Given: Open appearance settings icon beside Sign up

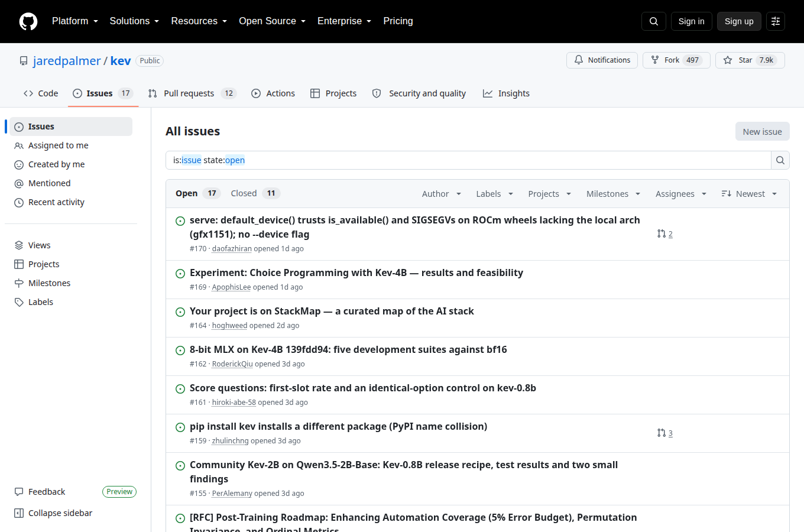Looking at the screenshot, I should click(x=776, y=21).
